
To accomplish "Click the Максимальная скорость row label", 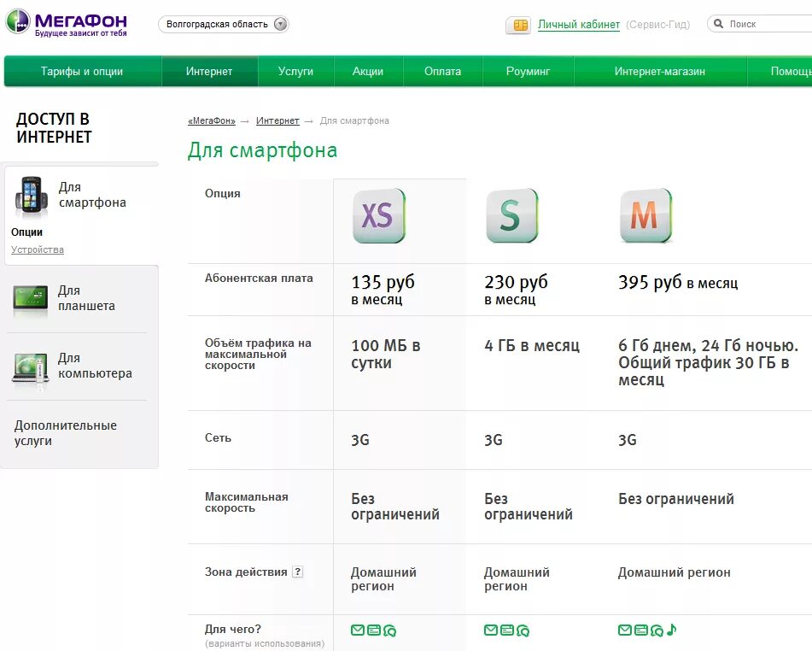I will click(x=247, y=502).
